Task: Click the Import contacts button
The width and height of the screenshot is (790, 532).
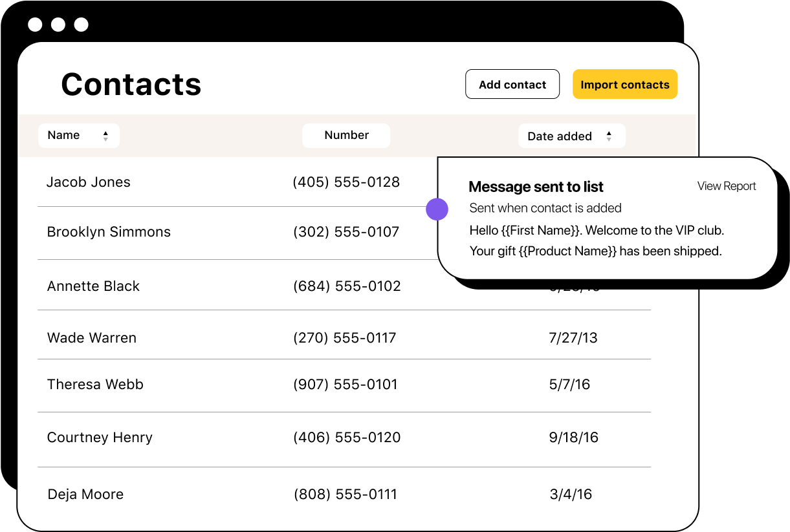Action: tap(624, 84)
